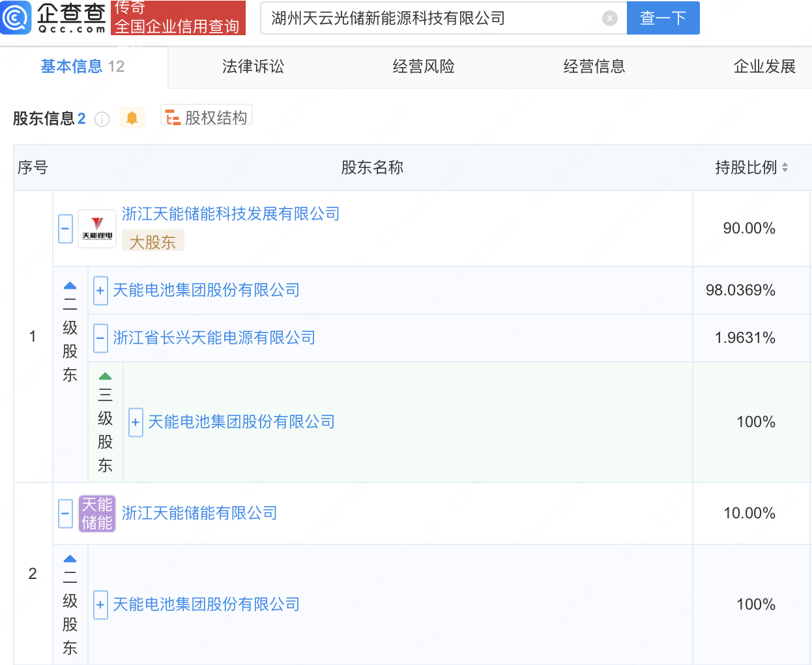
Task: Open 浙江天能储能科技发展有限公司 company link
Action: click(231, 214)
